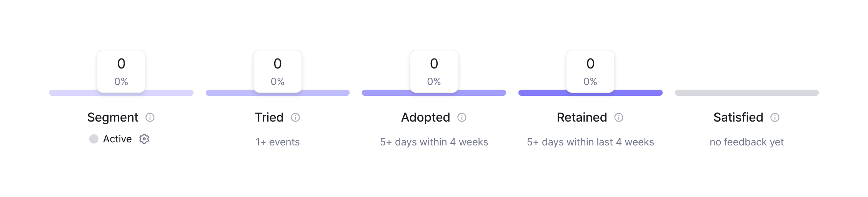This screenshot has width=868, height=197.
Task: Click the "no feedback yet" text
Action: click(x=746, y=142)
